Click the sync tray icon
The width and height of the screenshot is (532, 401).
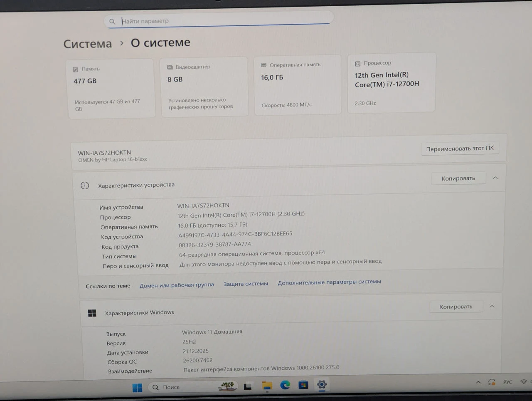point(492,382)
